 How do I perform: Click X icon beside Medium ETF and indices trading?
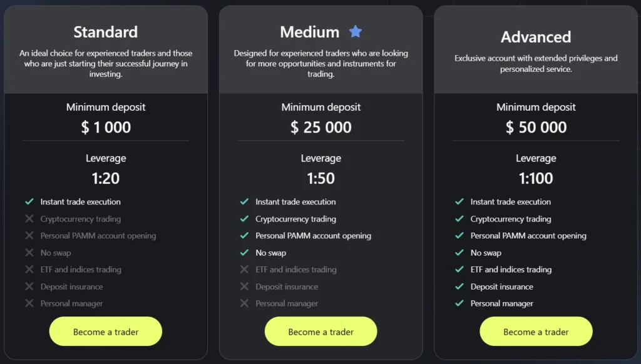[x=244, y=270]
